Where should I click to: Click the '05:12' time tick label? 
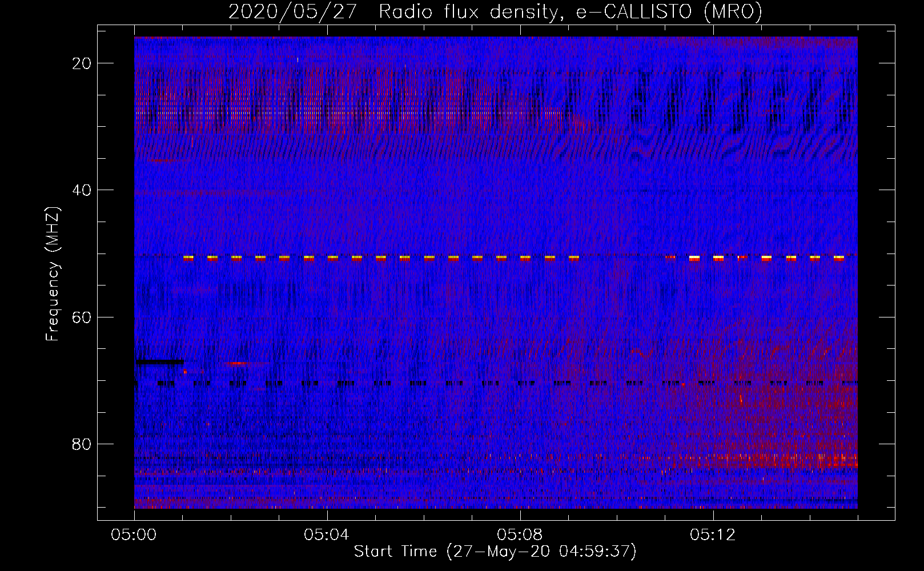pos(713,535)
